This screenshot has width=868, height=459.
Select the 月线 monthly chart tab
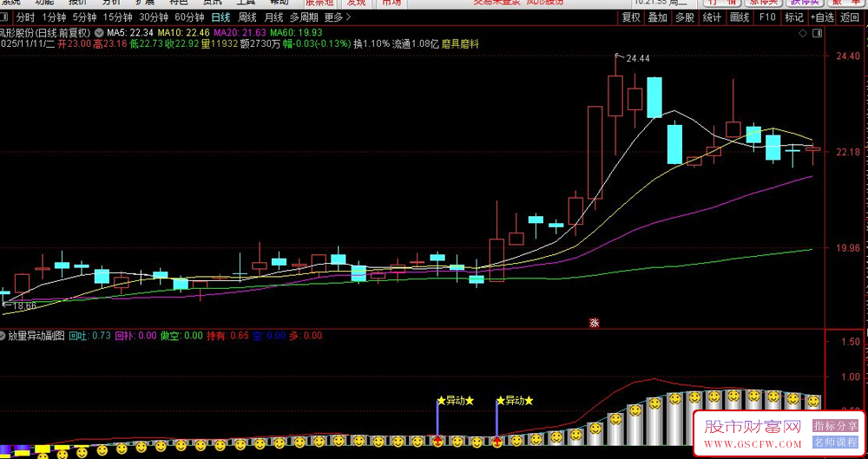273,17
